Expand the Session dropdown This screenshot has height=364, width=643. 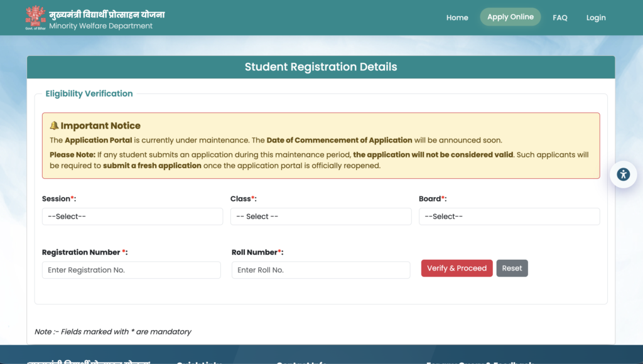[x=132, y=217]
